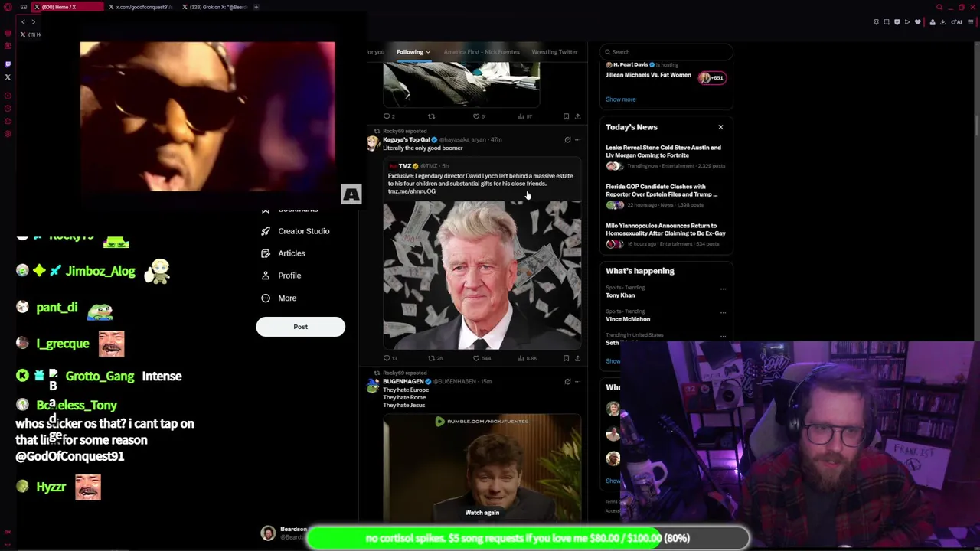Repost the David Lynch post
980x551 pixels.
(433, 358)
